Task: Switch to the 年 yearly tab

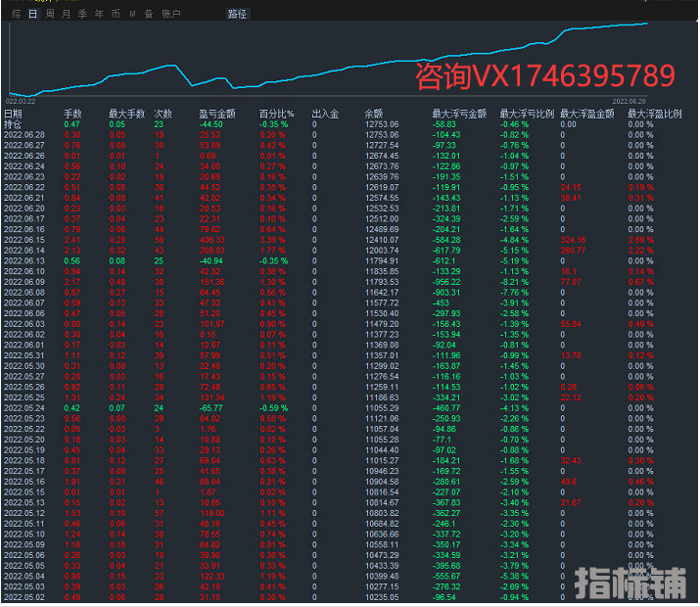Action: [99, 15]
